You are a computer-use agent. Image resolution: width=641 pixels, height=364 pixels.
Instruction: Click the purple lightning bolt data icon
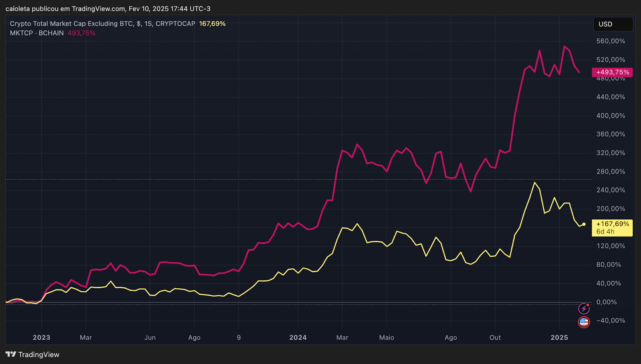(x=585, y=308)
